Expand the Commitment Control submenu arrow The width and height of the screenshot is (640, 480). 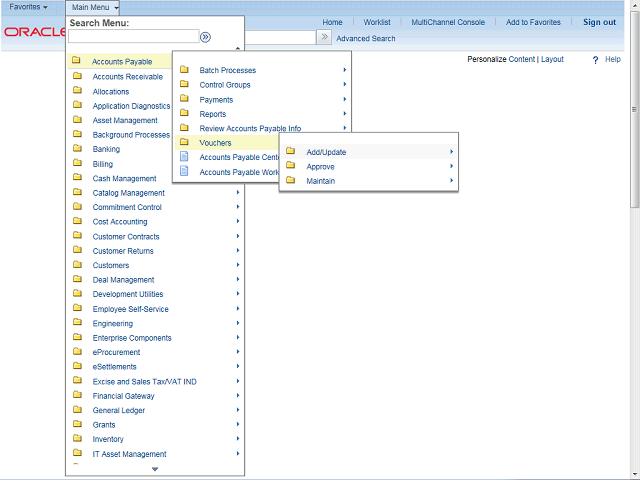coord(237,207)
